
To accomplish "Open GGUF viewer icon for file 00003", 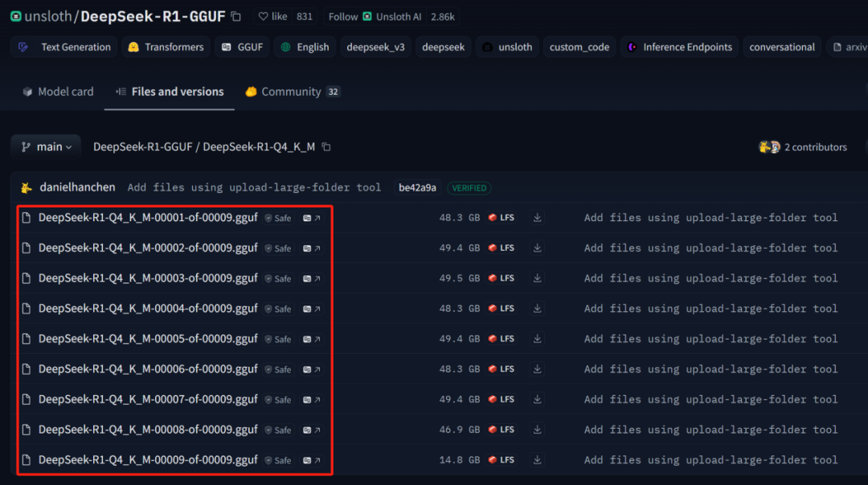I will pos(312,279).
